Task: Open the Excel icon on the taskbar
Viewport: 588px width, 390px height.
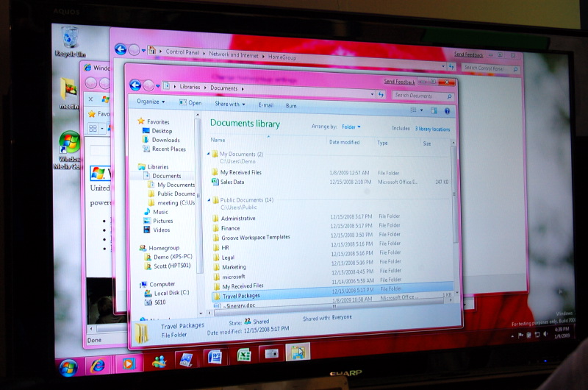Action: [x=244, y=356]
